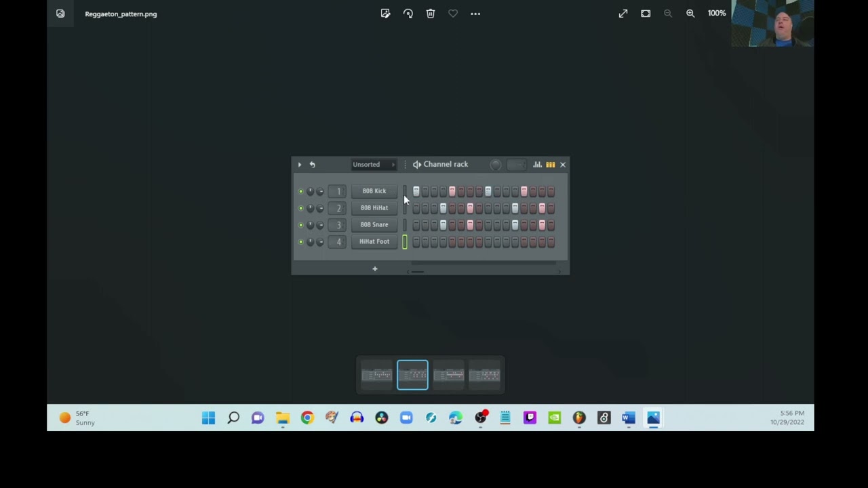This screenshot has width=868, height=488.
Task: Adjust the swing knob in Channel rack header
Action: pyautogui.click(x=496, y=165)
